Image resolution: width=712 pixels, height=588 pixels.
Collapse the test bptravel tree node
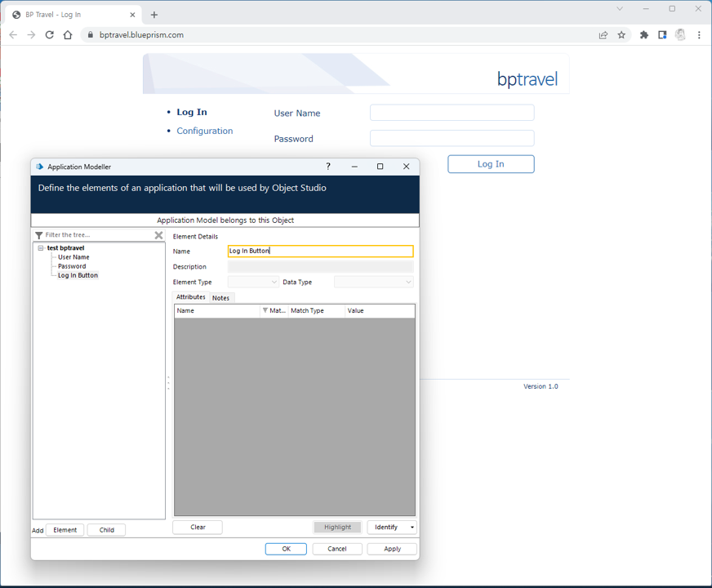click(41, 248)
